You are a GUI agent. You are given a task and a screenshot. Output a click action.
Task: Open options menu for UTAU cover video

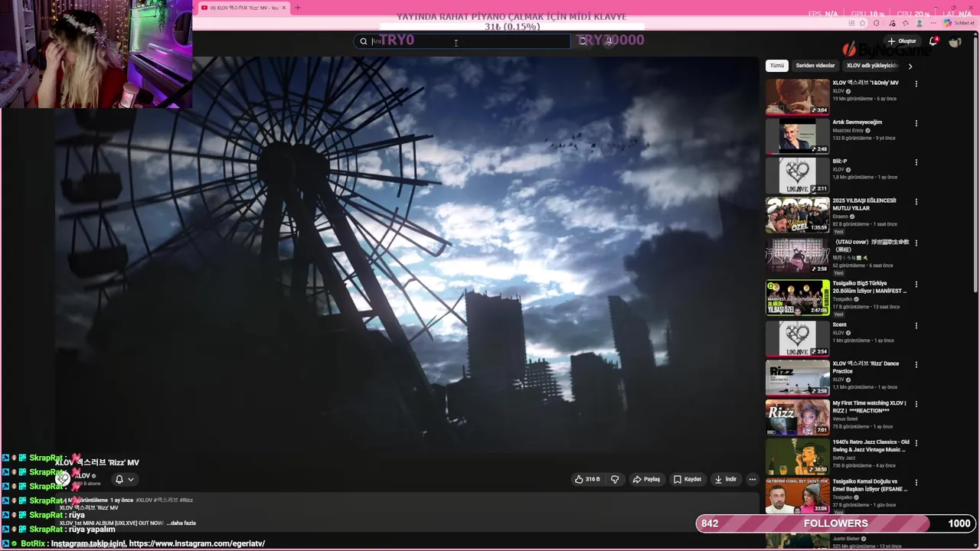[x=916, y=243]
